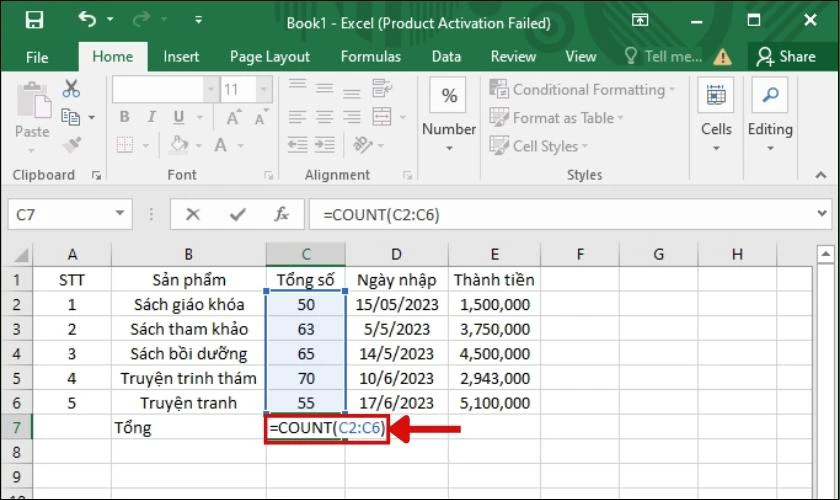Click the Bottom Align icon

click(x=351, y=92)
